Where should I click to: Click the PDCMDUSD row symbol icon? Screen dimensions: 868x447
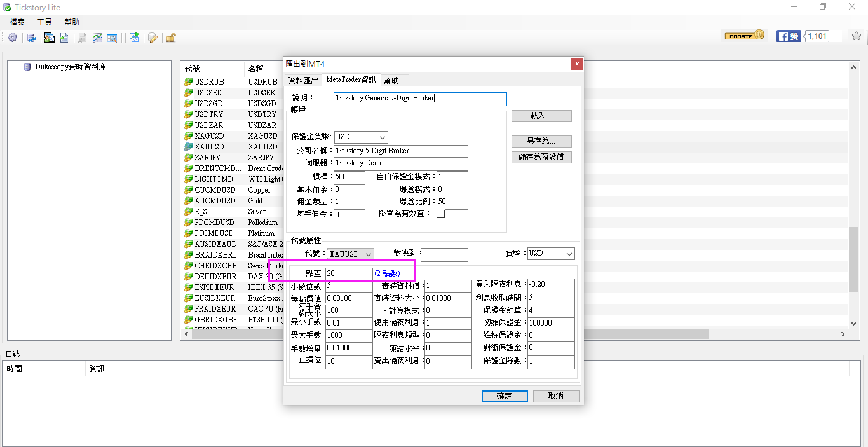[189, 223]
